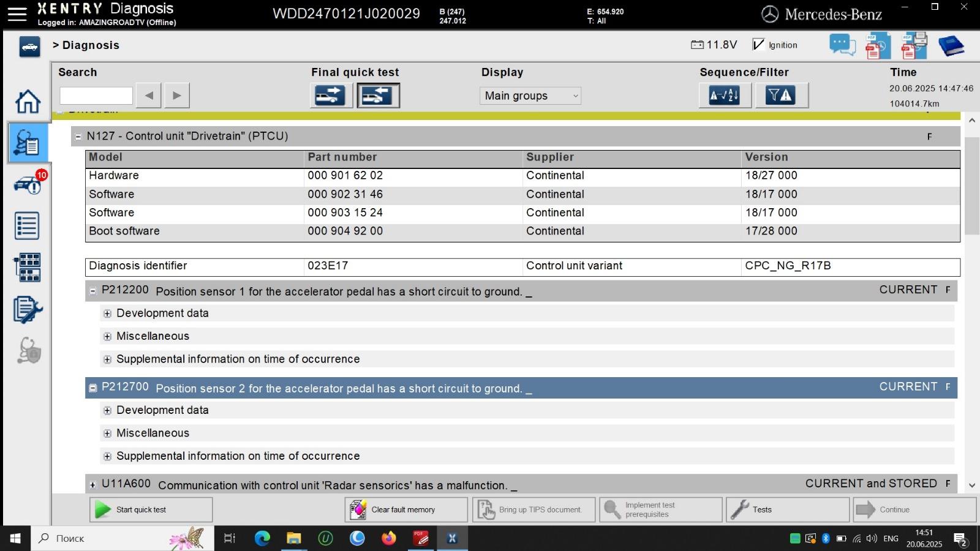The image size is (980, 551).
Task: Click VIN WDD2470121J020029 in header
Action: (346, 13)
